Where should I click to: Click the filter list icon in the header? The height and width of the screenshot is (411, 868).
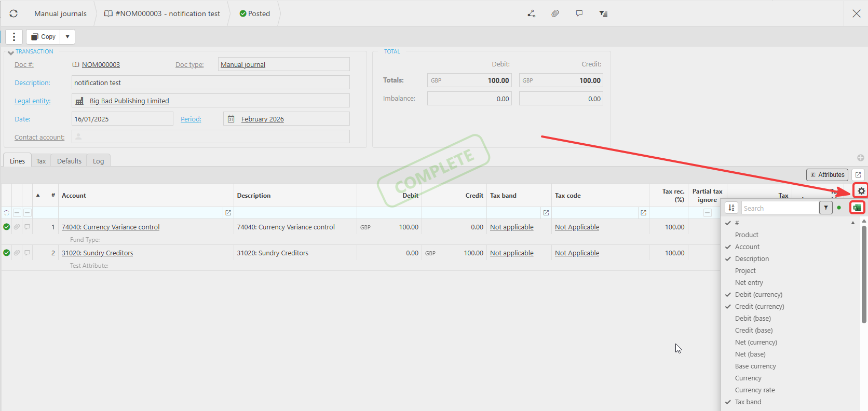603,13
